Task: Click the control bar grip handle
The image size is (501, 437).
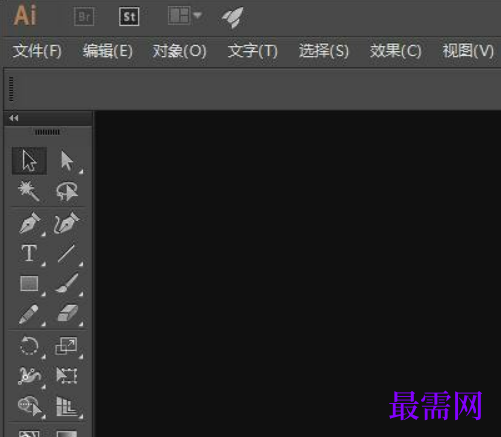Action: click(11, 89)
